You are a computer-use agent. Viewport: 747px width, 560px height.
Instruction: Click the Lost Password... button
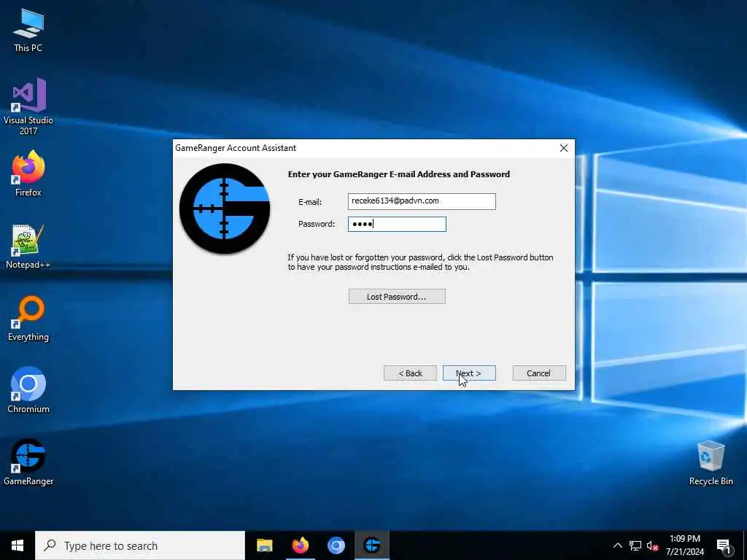coord(397,297)
